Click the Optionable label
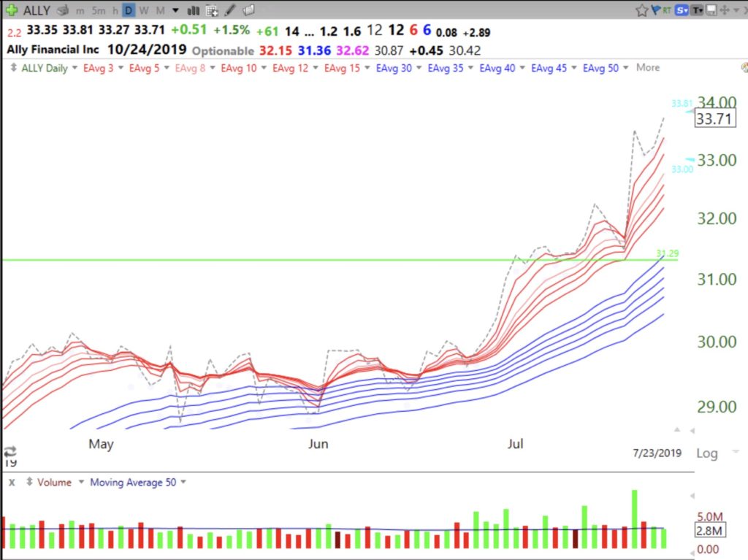The image size is (748, 560). tap(223, 50)
